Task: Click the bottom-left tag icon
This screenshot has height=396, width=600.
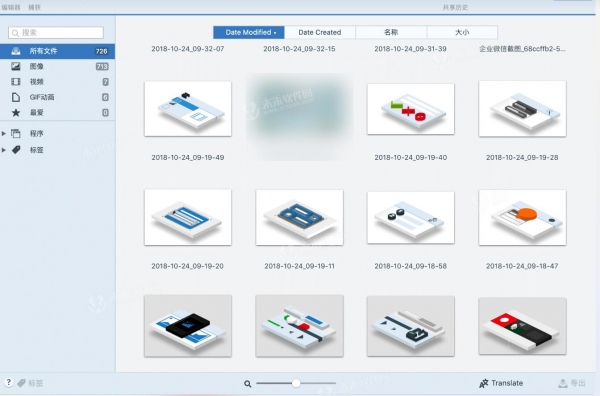Action: point(21,383)
